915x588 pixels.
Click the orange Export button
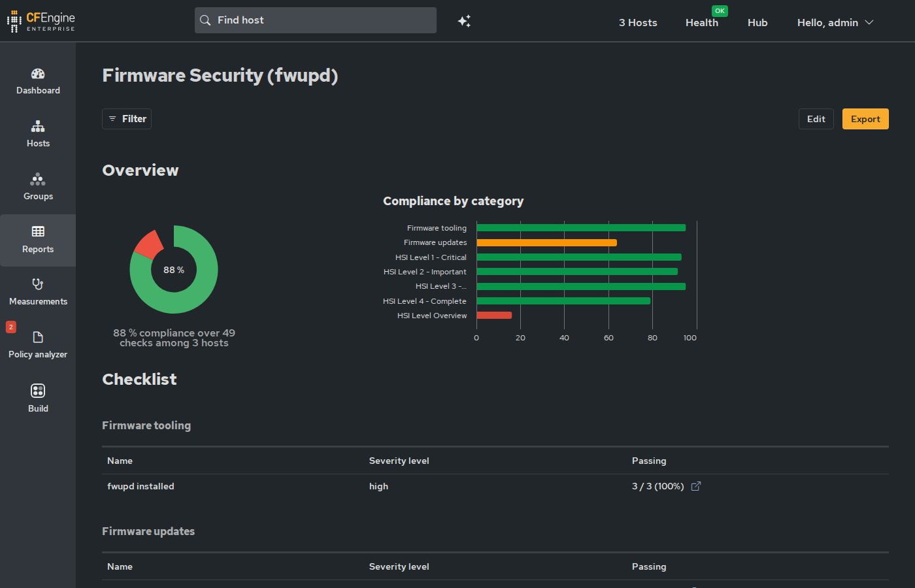coord(865,119)
